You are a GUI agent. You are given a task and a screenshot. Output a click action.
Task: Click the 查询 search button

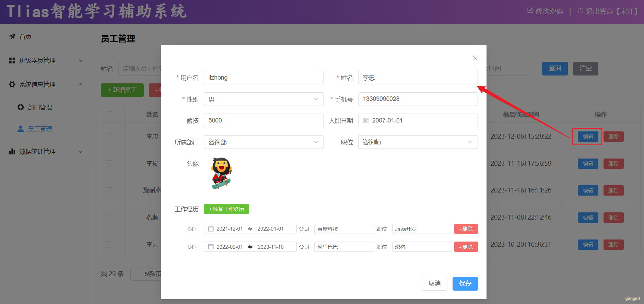(555, 68)
